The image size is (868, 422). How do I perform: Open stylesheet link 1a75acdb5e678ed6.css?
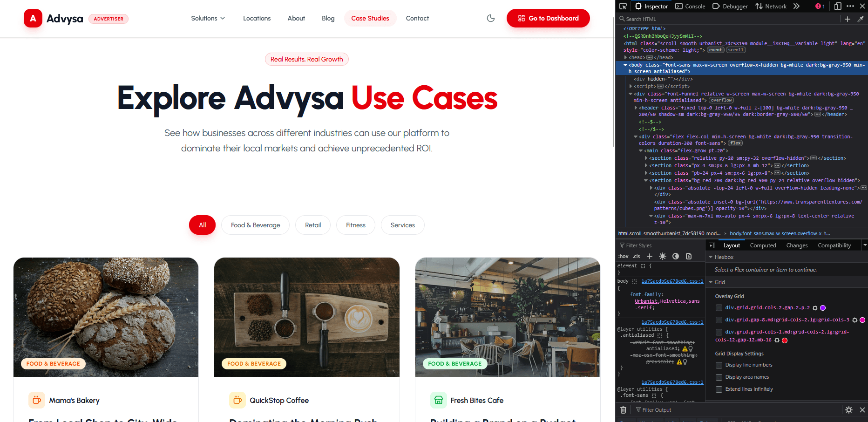672,281
